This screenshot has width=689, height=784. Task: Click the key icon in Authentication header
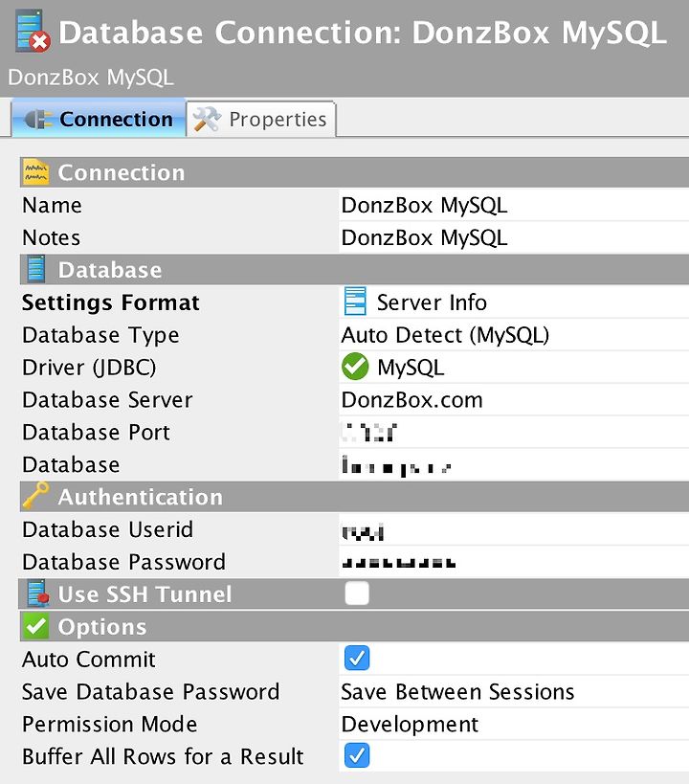click(36, 496)
